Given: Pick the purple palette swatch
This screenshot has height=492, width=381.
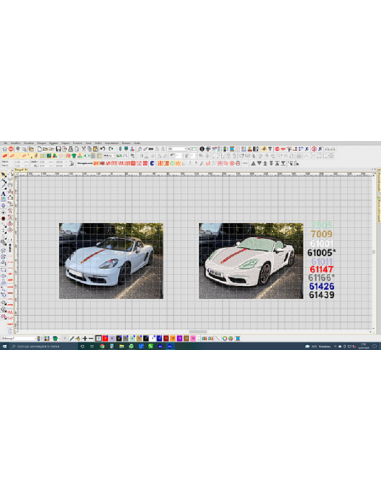Looking at the screenshot, I should (179, 338).
